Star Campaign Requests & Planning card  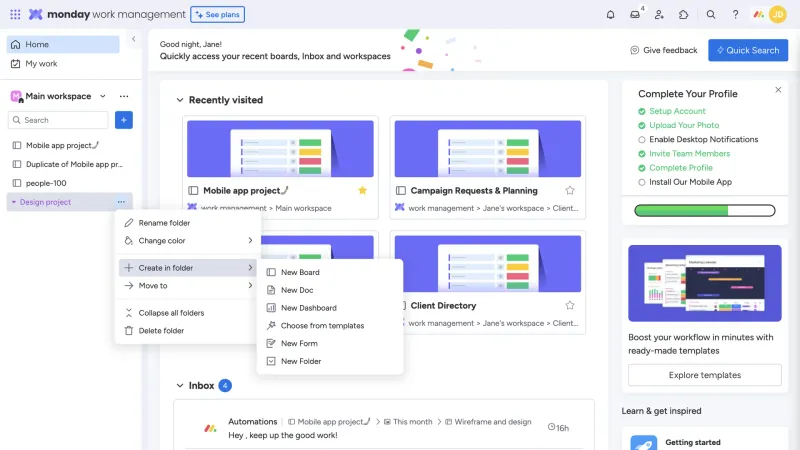pos(570,190)
